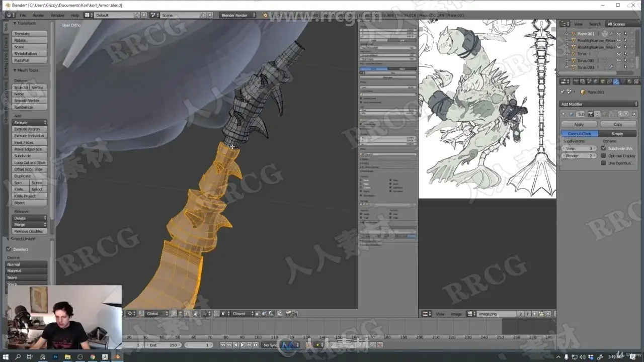The width and height of the screenshot is (644, 362).
Task: Toggle the Optimal Display checkbox
Action: (603, 156)
